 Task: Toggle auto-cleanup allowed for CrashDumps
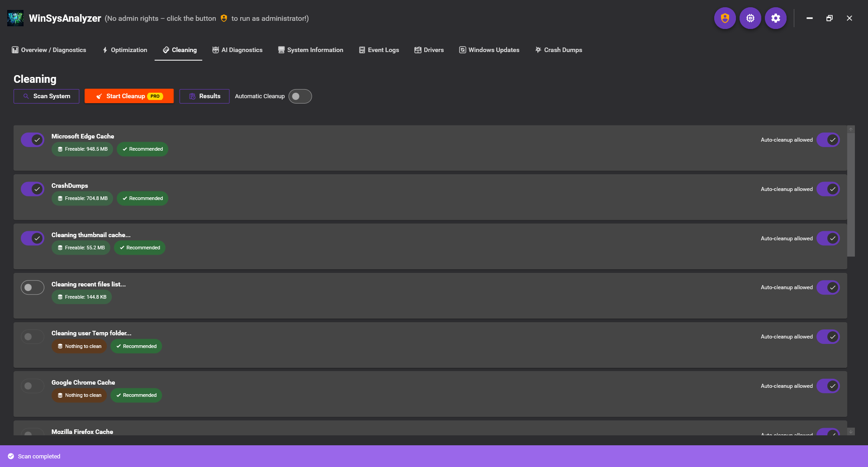[x=828, y=189]
